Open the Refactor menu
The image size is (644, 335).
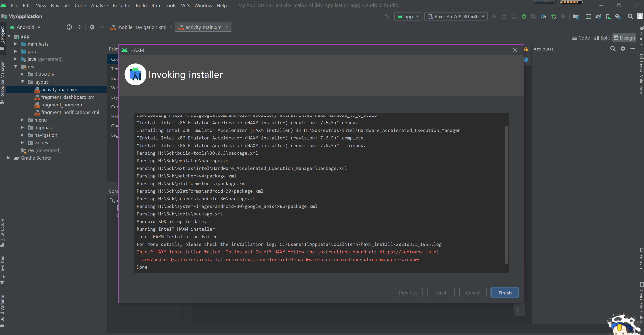tap(121, 5)
